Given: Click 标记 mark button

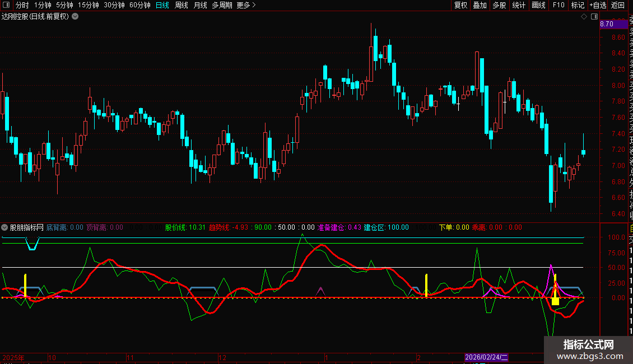Looking at the screenshot, I should coord(578,5).
